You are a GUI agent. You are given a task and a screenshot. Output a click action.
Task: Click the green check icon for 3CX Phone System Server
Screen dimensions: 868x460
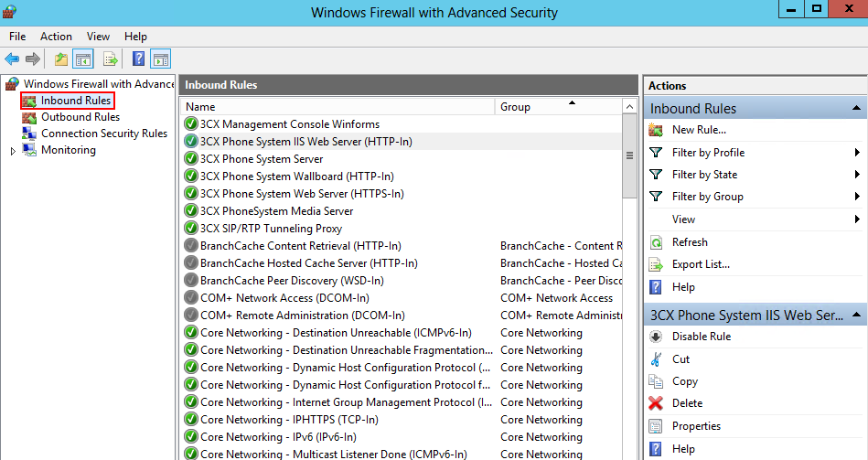pyautogui.click(x=191, y=159)
